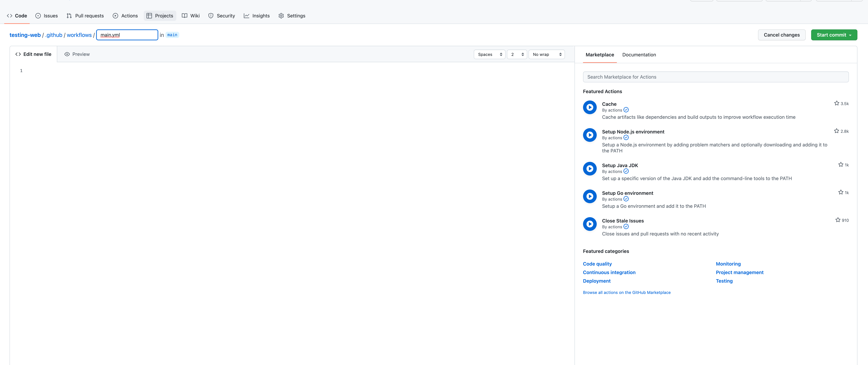This screenshot has width=868, height=365.
Task: Click the Setup Go environment play icon
Action: point(590,196)
